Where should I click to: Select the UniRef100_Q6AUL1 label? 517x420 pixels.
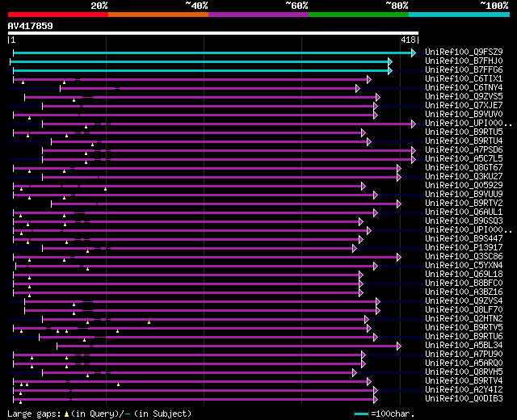click(464, 212)
